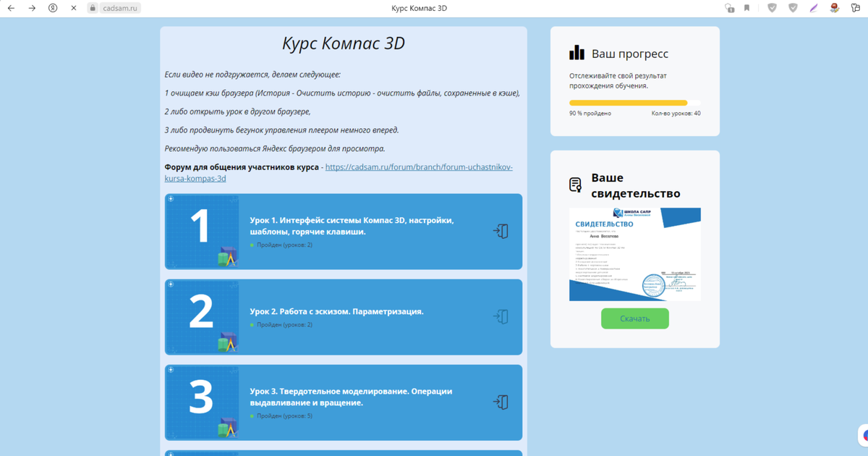
Task: Open the protection shield with counter 1
Action: tap(729, 8)
